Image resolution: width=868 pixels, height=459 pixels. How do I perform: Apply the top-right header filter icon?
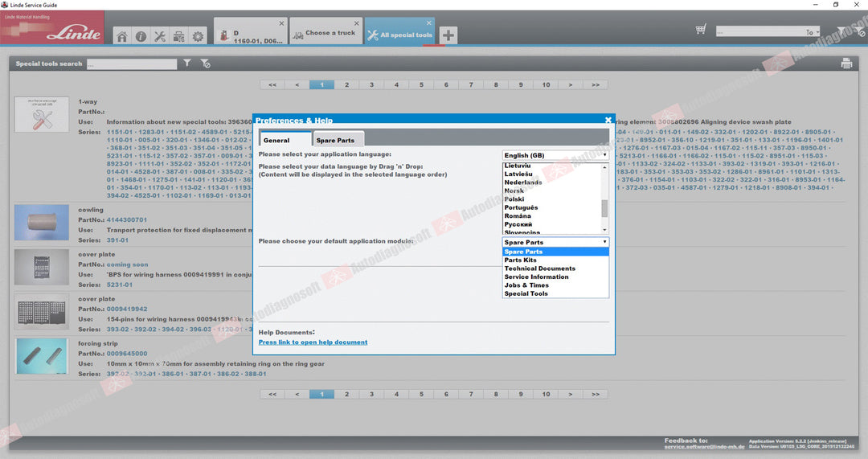[x=841, y=31]
